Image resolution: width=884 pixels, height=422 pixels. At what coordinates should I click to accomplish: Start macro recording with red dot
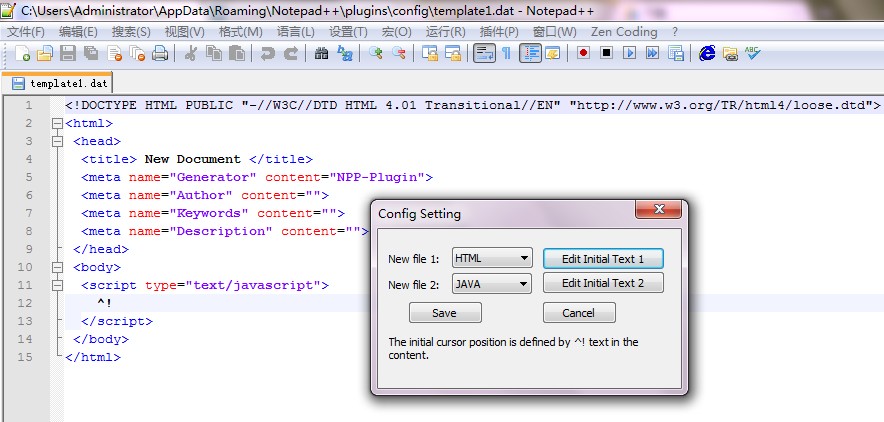pyautogui.click(x=584, y=54)
